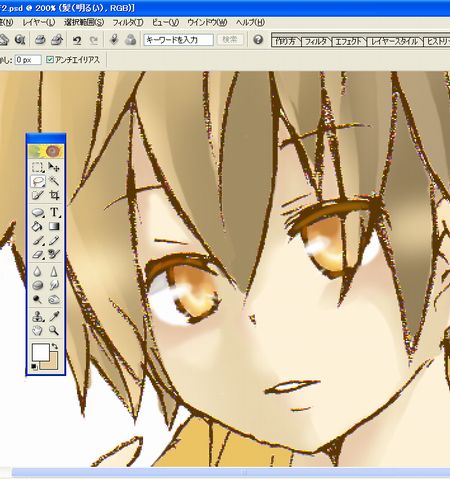Select the Red Eye Brush tool
Image resolution: width=450 pixels, height=479 pixels.
[54, 254]
